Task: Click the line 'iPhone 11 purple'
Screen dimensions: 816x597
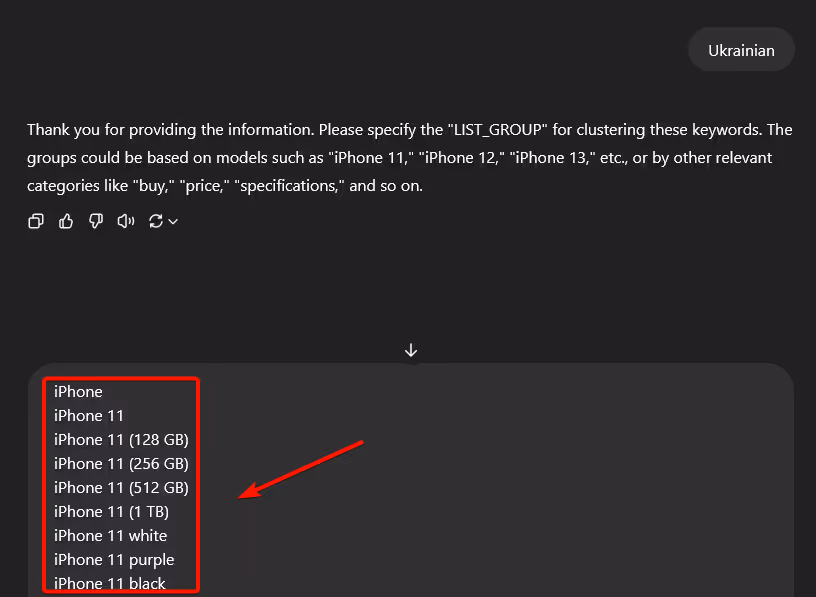Action: [114, 560]
